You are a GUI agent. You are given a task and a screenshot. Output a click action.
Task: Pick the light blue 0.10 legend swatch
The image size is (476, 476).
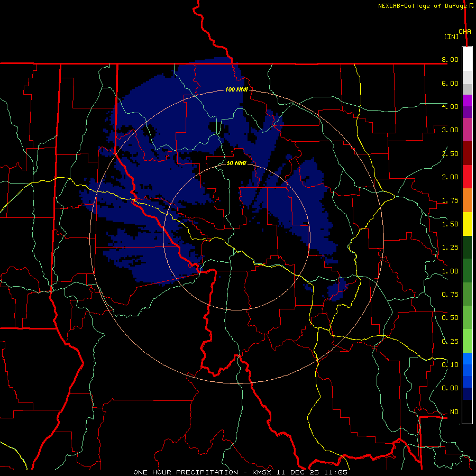(467, 359)
